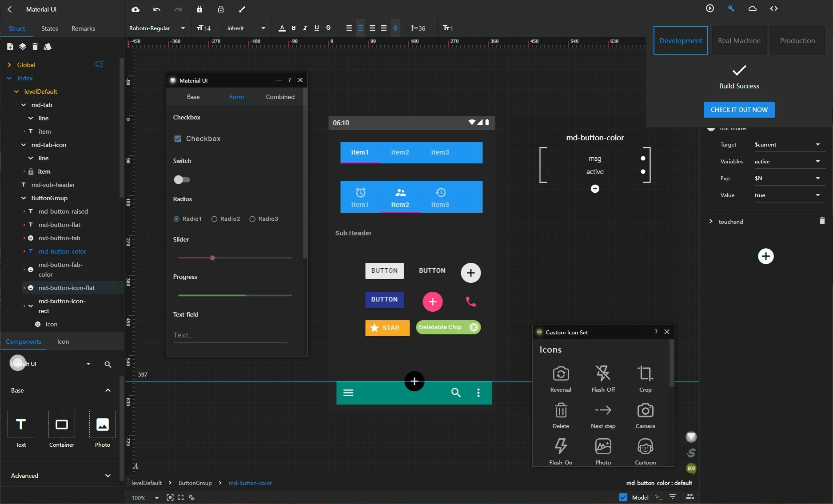Open the Roboto-Regular font dropdown
The width and height of the screenshot is (833, 504).
pyautogui.click(x=157, y=28)
